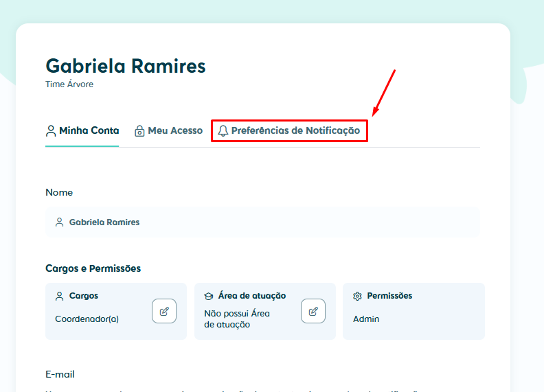This screenshot has height=392, width=544.
Task: Edit Área de atuação with pencil button
Action: click(x=313, y=311)
